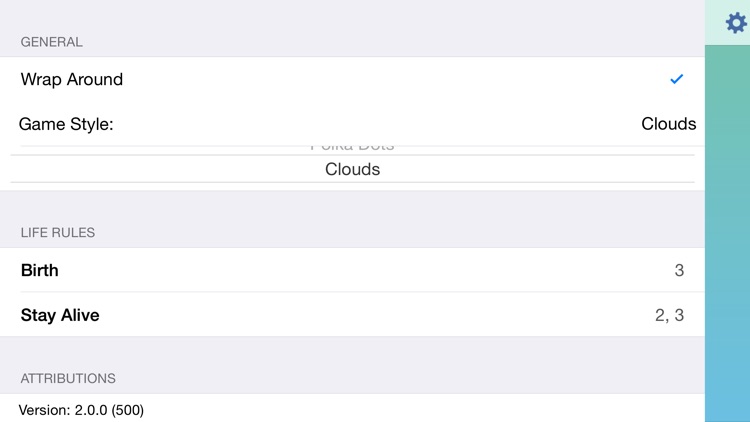Tap the teal game board strip

click(727, 233)
